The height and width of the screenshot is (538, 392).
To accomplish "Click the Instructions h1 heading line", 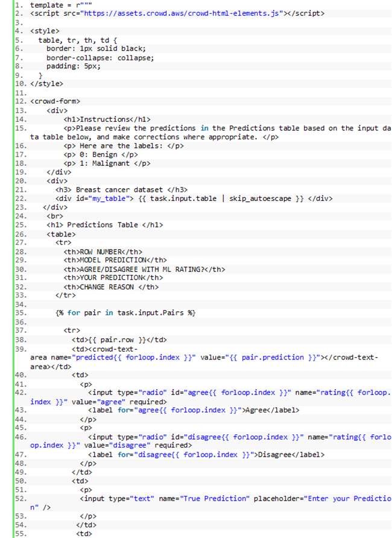I will pyautogui.click(x=107, y=119).
